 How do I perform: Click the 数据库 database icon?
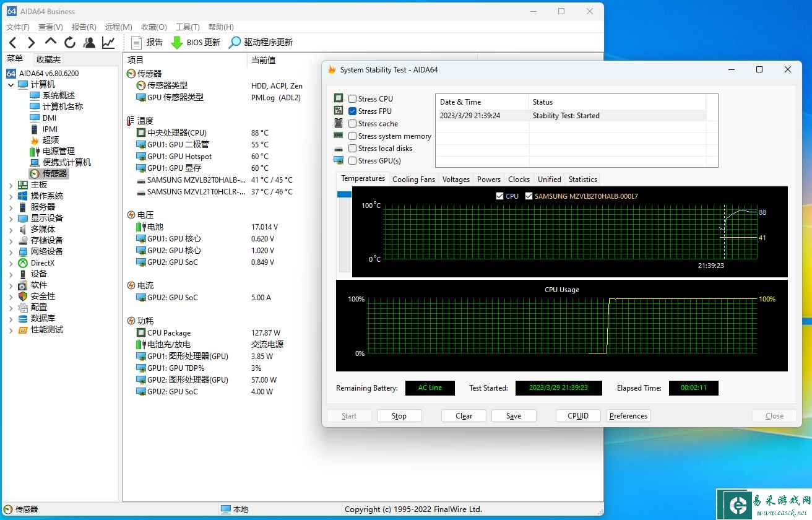point(23,318)
